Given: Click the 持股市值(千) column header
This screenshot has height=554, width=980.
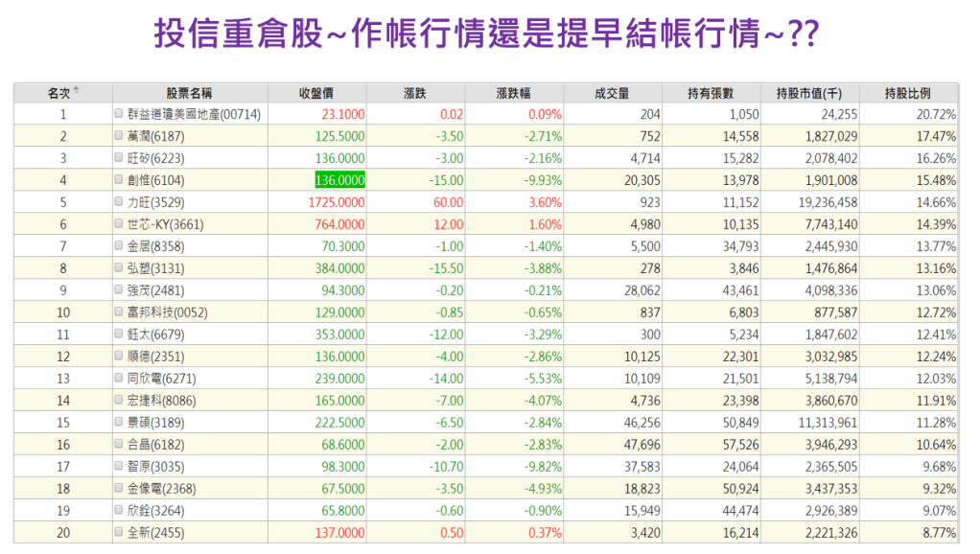Looking at the screenshot, I should (x=808, y=93).
